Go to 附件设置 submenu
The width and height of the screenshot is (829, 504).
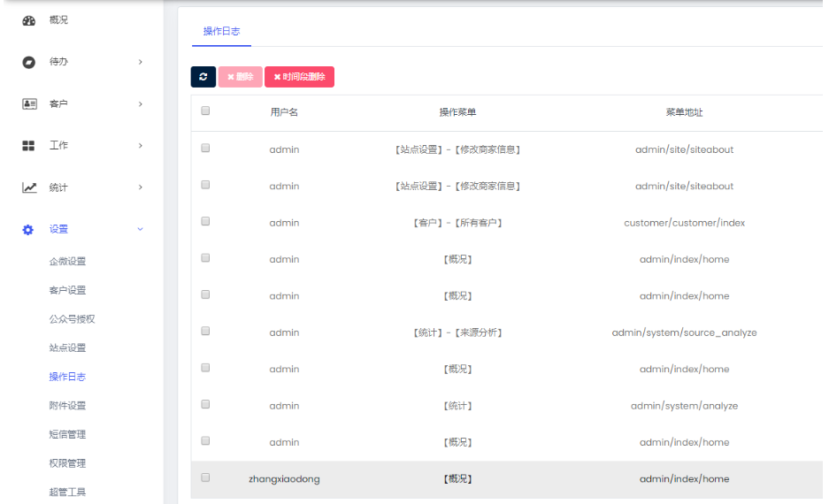(67, 406)
